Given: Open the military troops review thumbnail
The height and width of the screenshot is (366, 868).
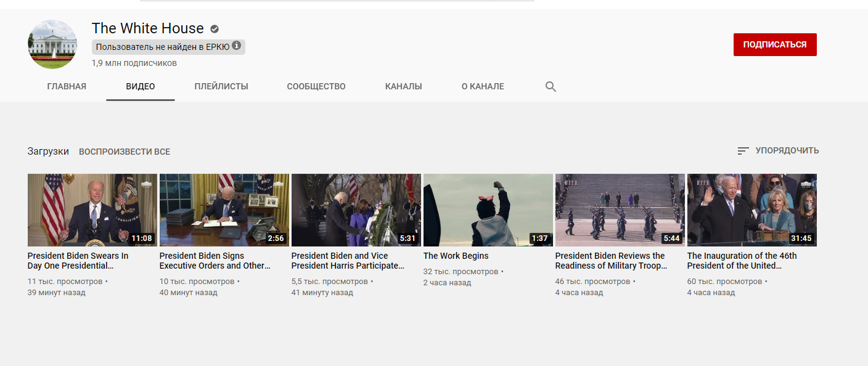Looking at the screenshot, I should (620, 210).
